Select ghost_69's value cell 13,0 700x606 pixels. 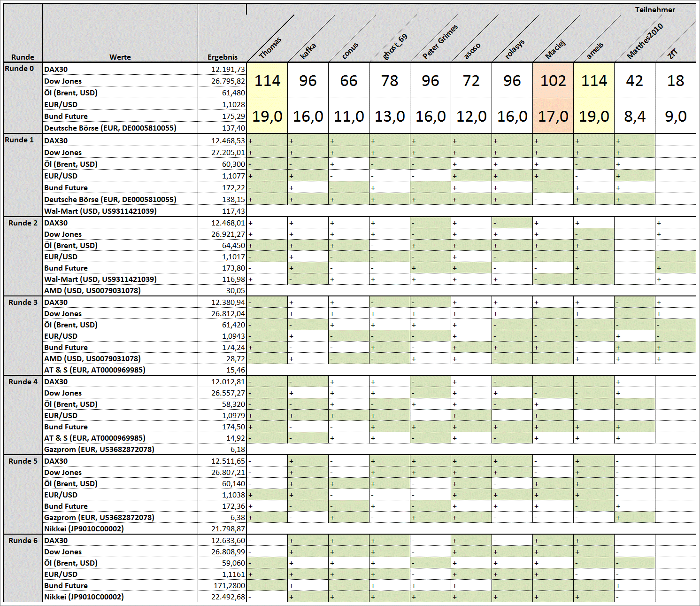click(x=390, y=116)
